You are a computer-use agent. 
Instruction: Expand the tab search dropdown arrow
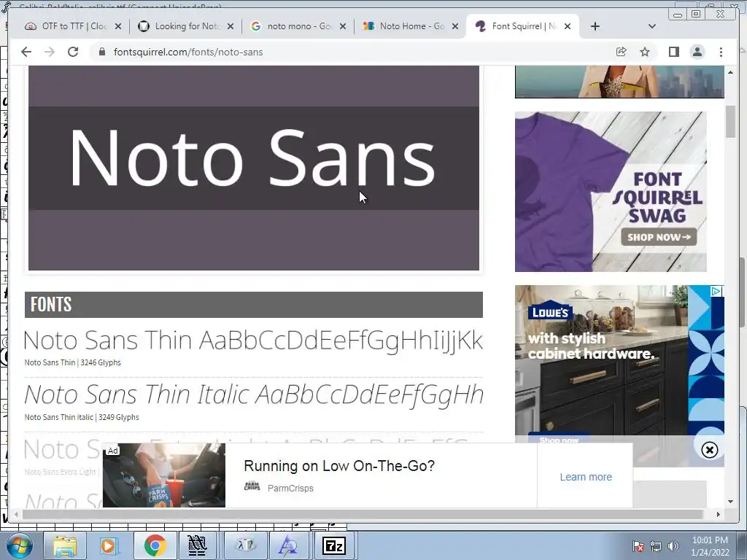point(652,27)
